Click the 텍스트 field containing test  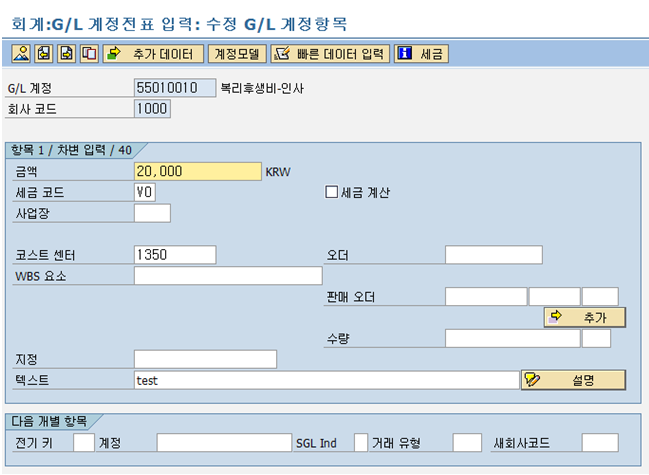tap(327, 380)
